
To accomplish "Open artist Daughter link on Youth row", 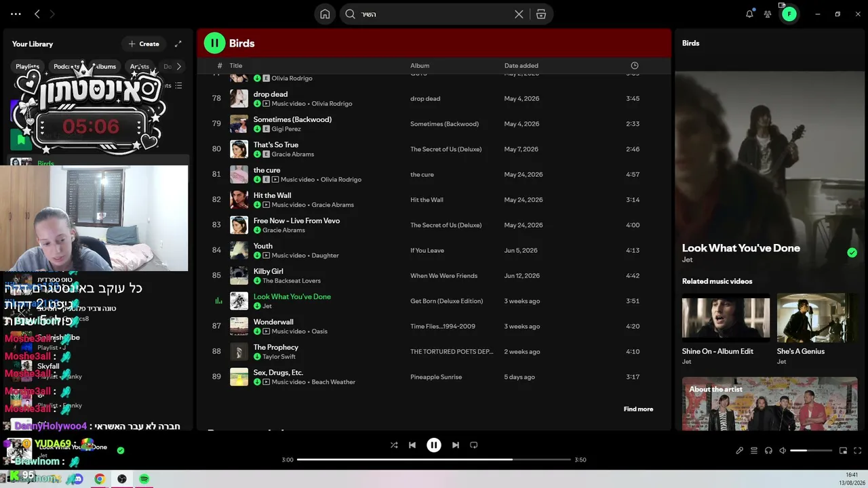I will point(325,256).
